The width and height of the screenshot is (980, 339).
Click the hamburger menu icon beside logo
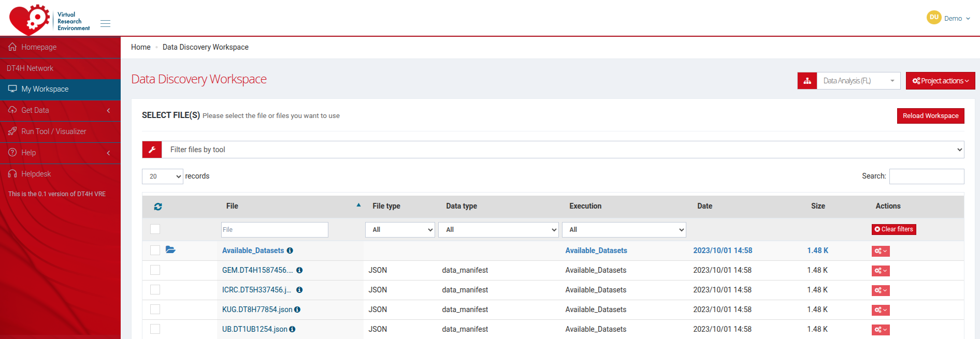[x=105, y=23]
